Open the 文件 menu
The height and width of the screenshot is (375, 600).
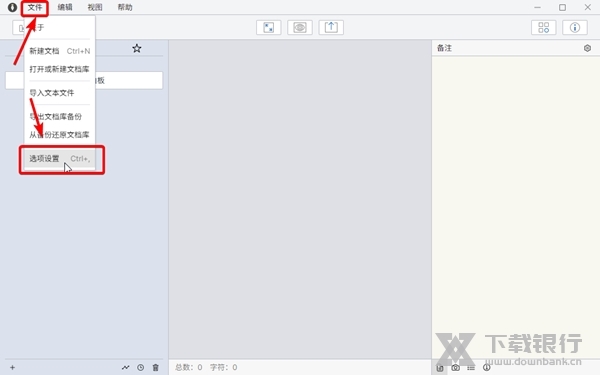click(34, 7)
